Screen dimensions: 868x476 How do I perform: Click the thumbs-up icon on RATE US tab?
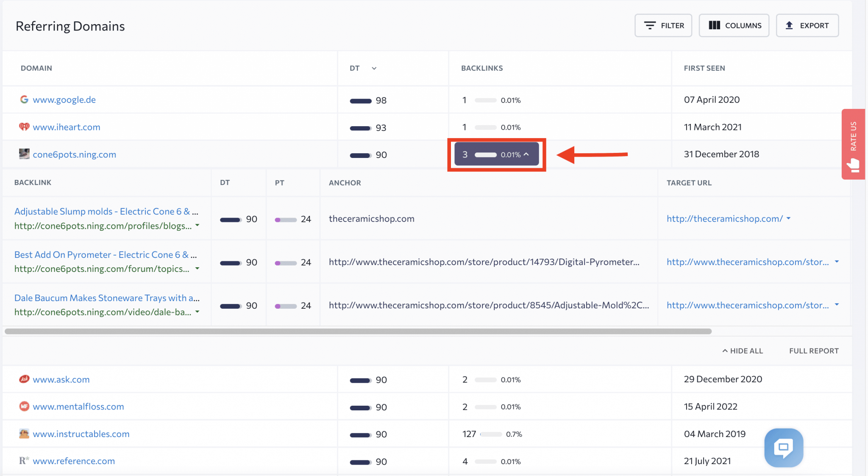pos(853,164)
